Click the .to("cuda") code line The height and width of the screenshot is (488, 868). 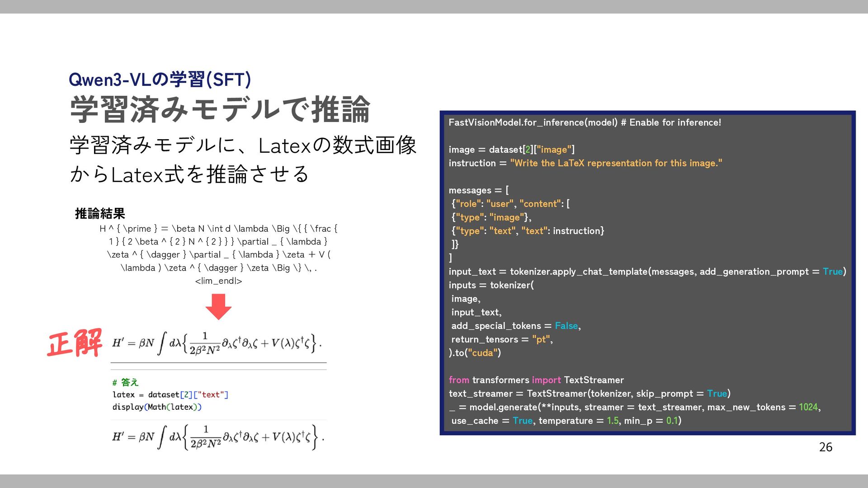[x=475, y=353]
